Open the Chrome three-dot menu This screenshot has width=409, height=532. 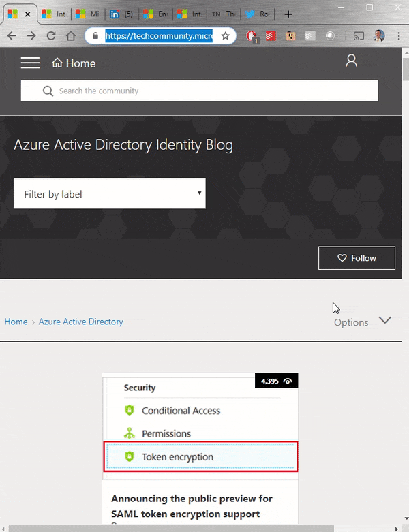click(399, 35)
